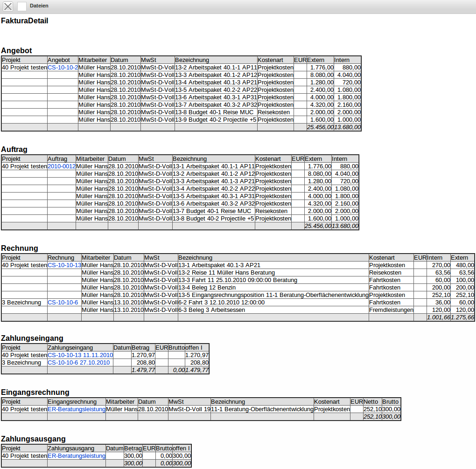The image size is (476, 469).
Task: Open invoice CS-10-10-6 in Rechnung table
Action: 63,303
